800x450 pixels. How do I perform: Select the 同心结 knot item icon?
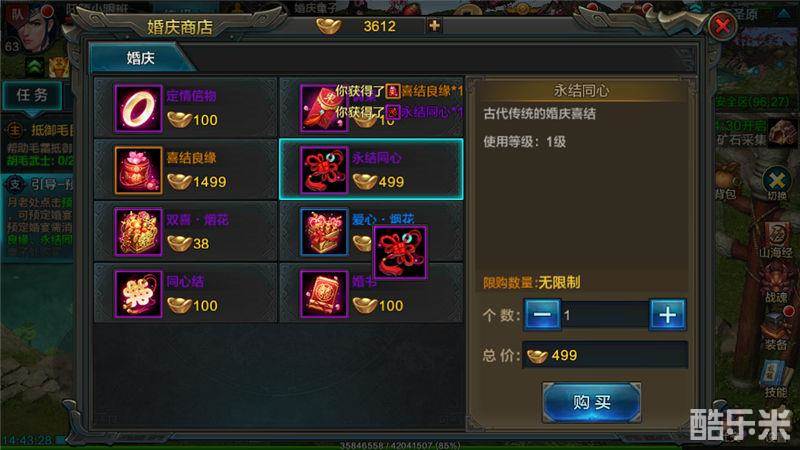(x=138, y=294)
